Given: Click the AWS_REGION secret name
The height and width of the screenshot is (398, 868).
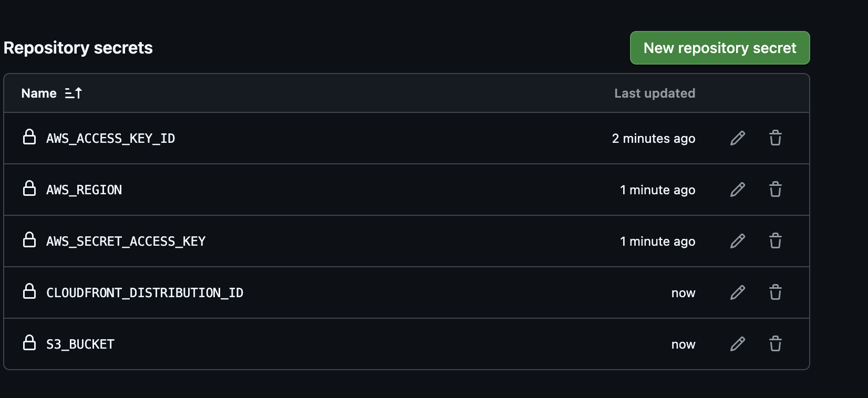Looking at the screenshot, I should point(84,190).
